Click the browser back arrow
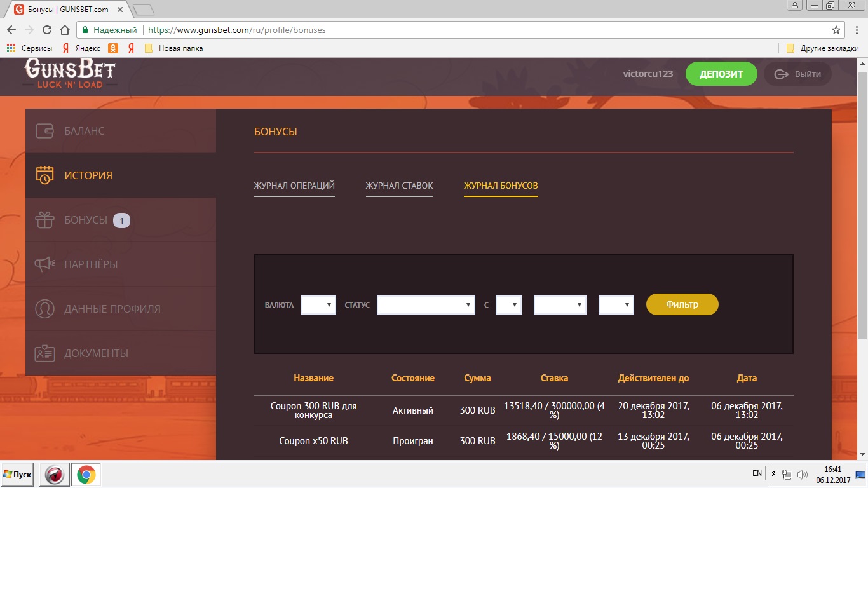Viewport: 868px width, 610px height. coord(11,30)
